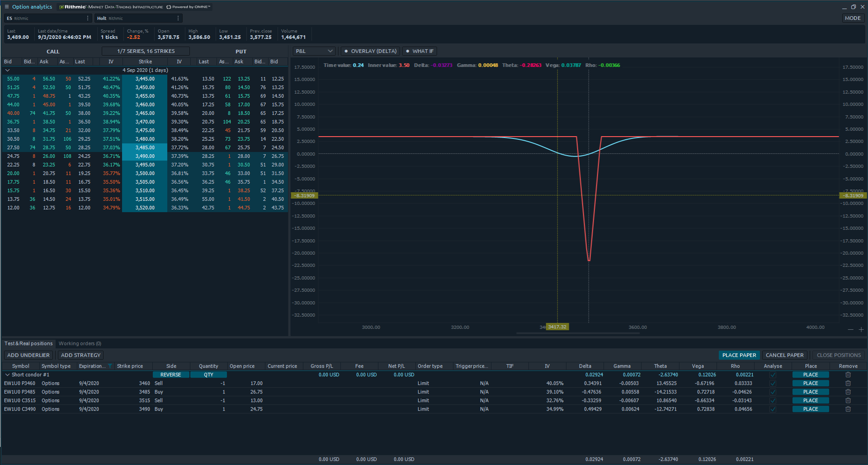Uncheck Analyse for the EW1U0 P3485 row
This screenshot has width=868, height=465.
[773, 392]
